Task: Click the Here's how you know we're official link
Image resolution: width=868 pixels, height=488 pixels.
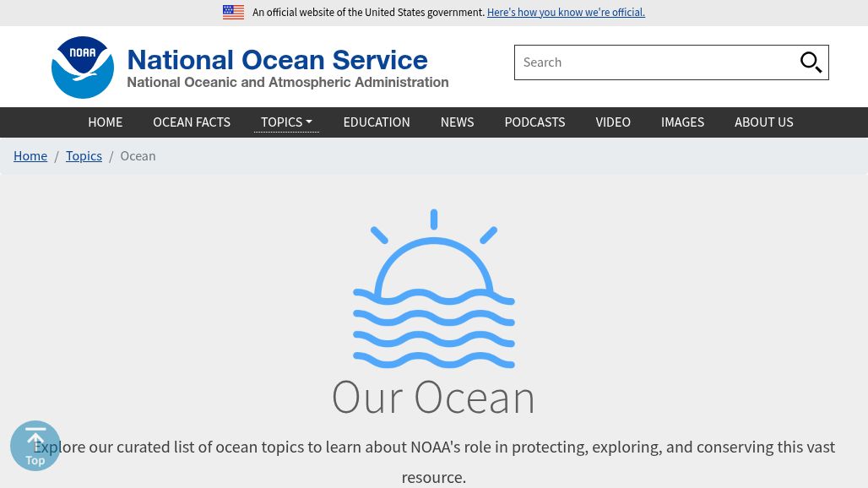Action: pyautogui.click(x=566, y=12)
